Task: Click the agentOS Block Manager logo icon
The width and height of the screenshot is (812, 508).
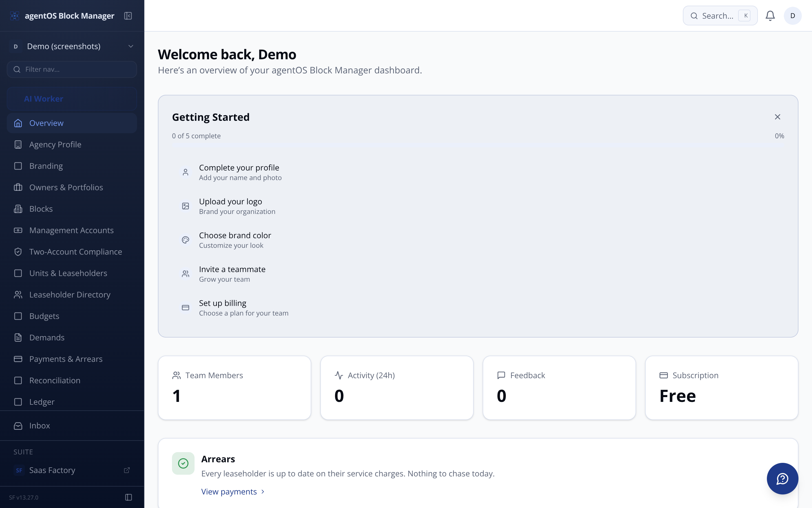Action: [x=15, y=16]
